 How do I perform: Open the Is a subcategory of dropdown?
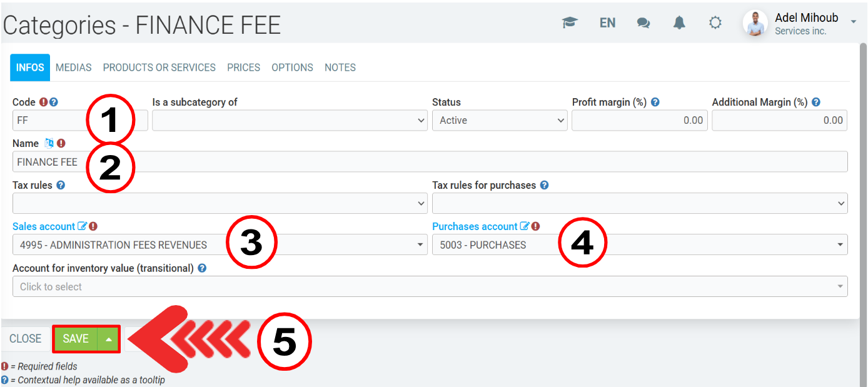[289, 121]
